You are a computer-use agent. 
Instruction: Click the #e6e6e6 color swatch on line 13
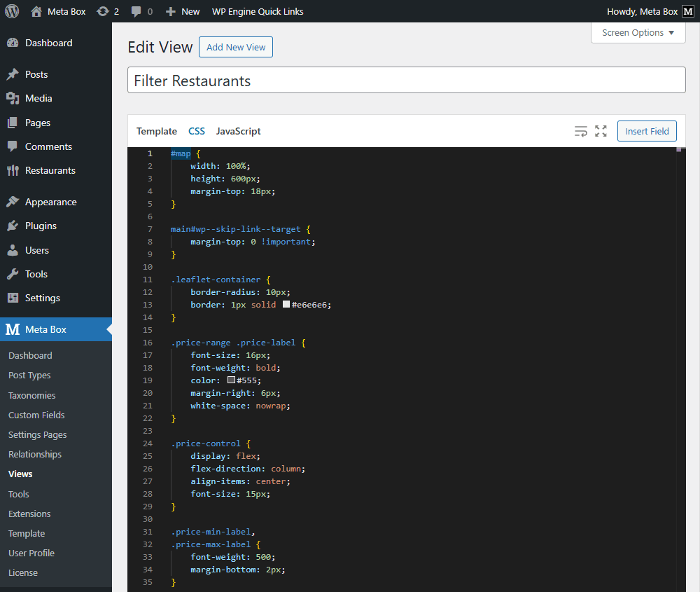tap(286, 304)
